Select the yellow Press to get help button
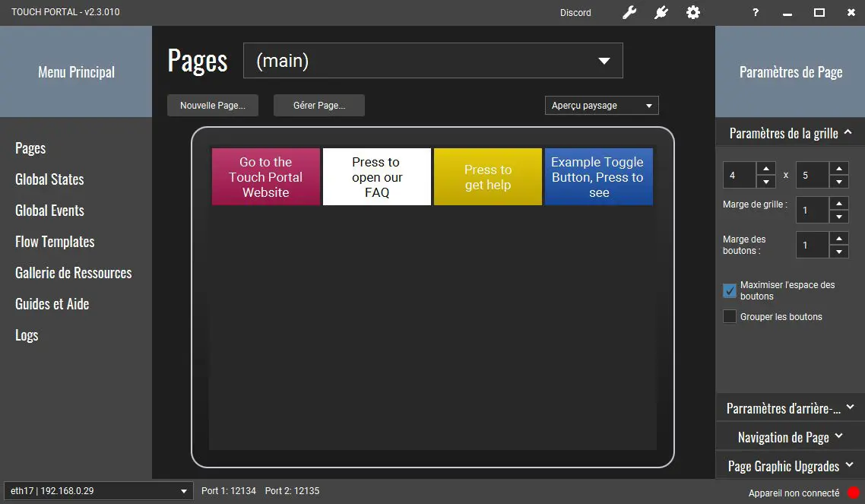Viewport: 865px width, 504px height. click(488, 177)
